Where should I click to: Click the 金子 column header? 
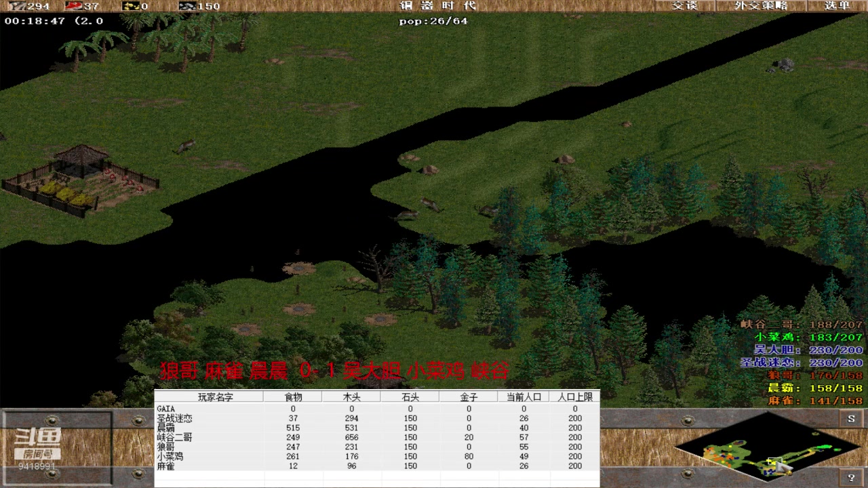(469, 397)
